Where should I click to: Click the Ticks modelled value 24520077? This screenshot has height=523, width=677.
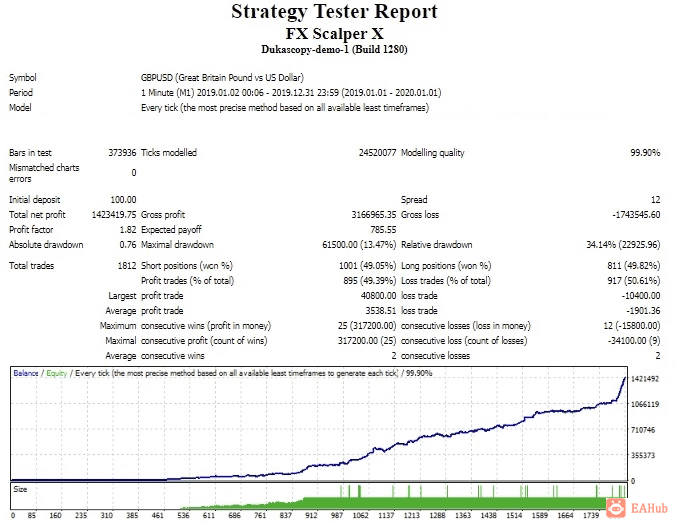pos(377,153)
